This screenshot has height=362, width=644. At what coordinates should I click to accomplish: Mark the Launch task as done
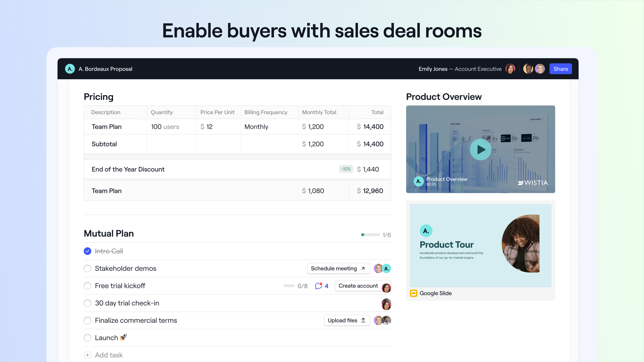point(87,338)
